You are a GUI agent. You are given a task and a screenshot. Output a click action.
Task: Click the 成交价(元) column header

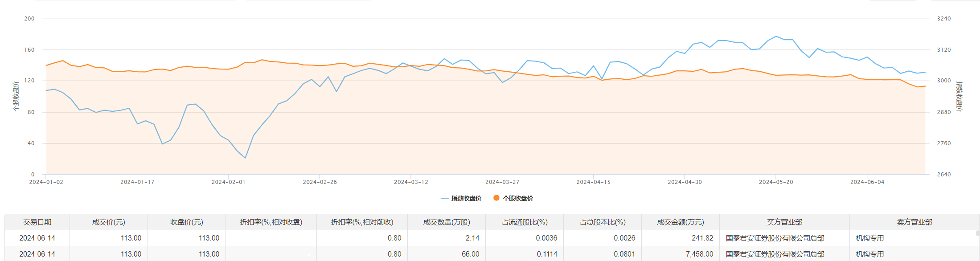109,222
